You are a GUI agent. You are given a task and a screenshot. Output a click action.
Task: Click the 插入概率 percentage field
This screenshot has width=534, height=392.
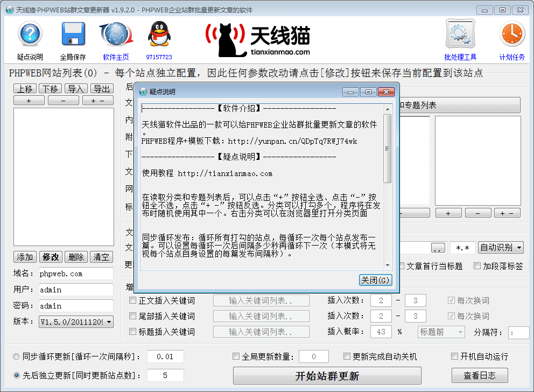click(x=381, y=332)
